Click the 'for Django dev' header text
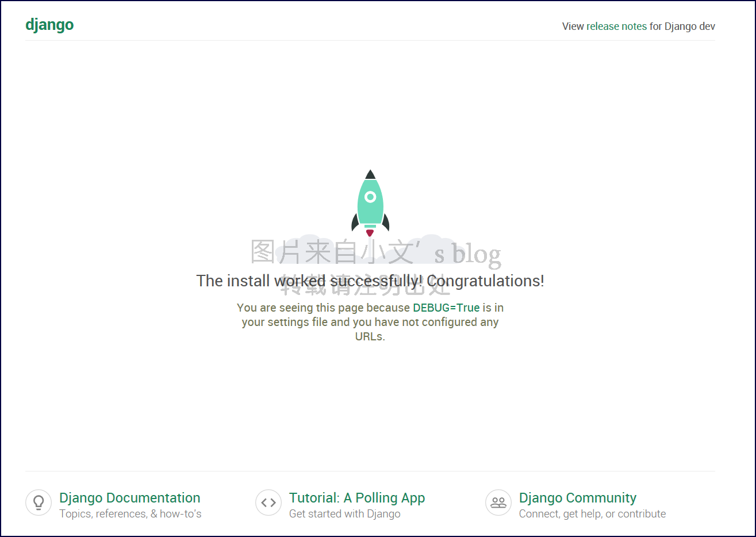Viewport: 756px width, 537px height. [682, 26]
